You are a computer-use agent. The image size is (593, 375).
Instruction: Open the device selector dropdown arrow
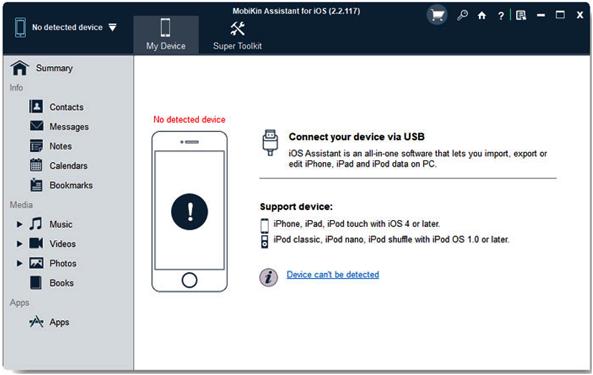112,27
